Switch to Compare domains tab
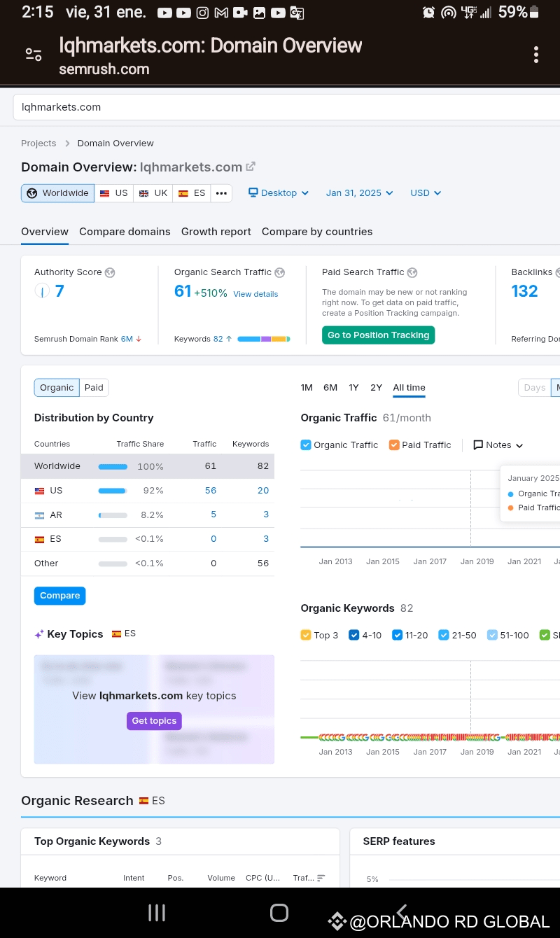 125,232
